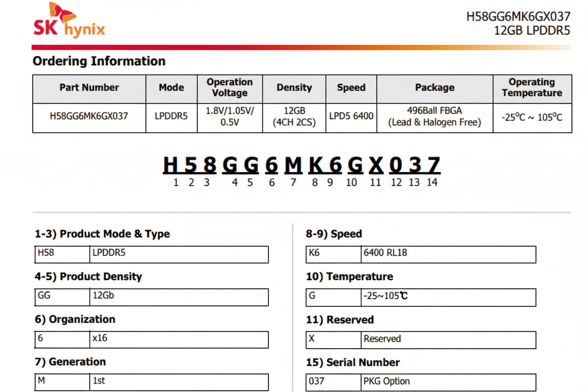Screen dimensions: 588x392
Task: Click the large letter X in part number diagram
Action: [376, 166]
